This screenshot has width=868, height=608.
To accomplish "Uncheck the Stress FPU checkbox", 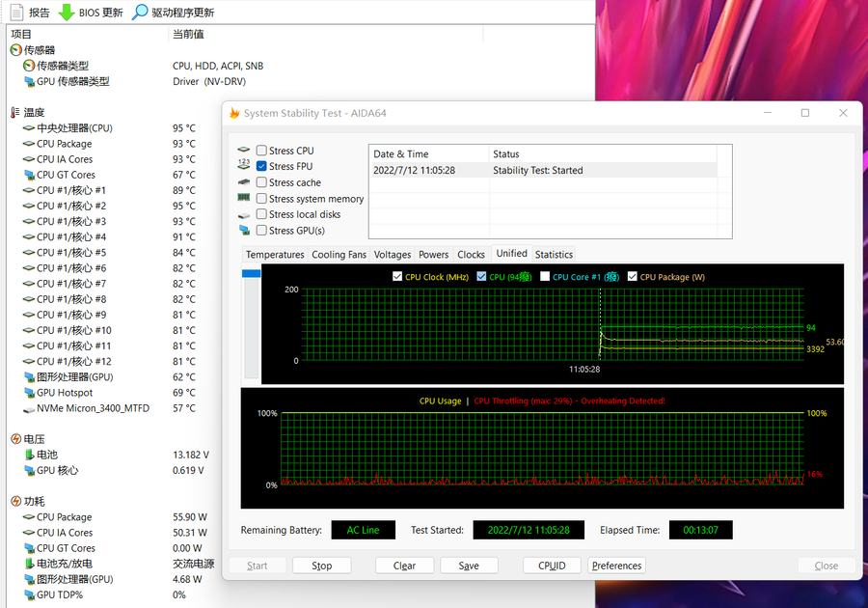I will coord(262,166).
